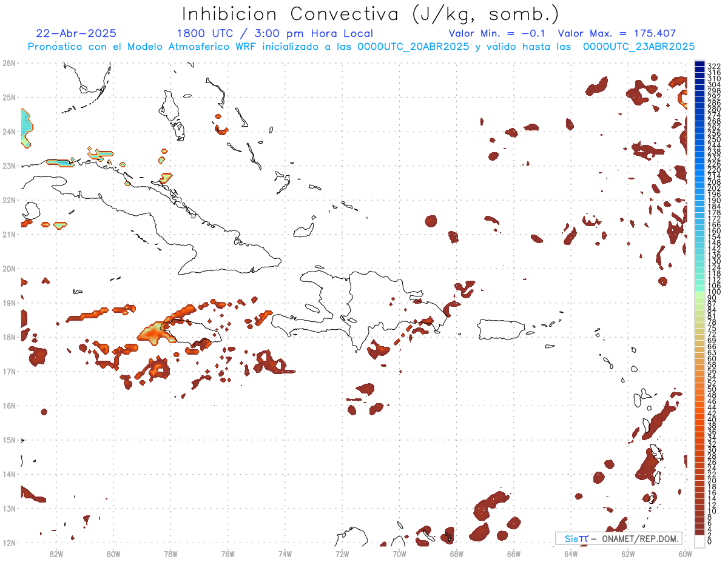Click the '82W' longitude label
728x562 pixels.
click(x=56, y=554)
